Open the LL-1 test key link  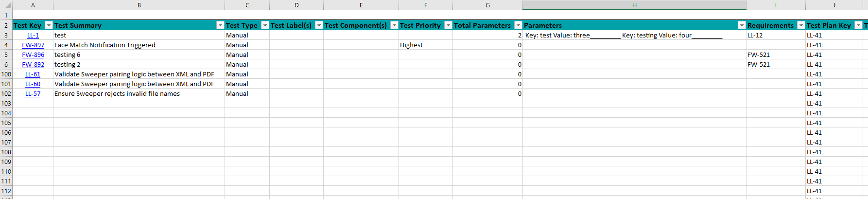click(33, 35)
